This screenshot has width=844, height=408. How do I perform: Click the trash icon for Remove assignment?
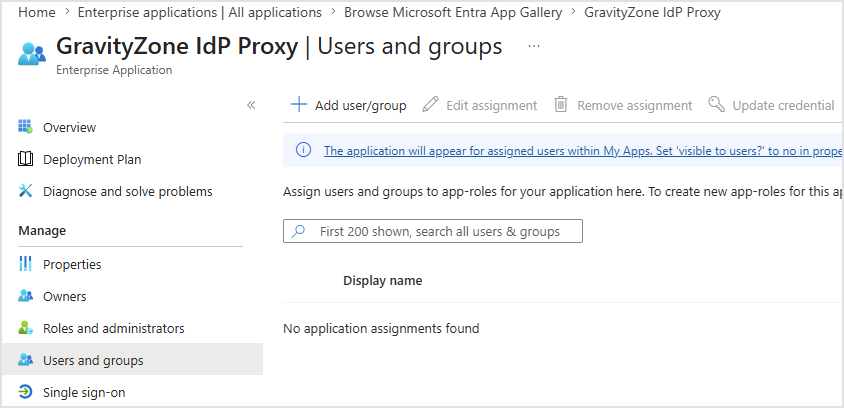click(561, 104)
